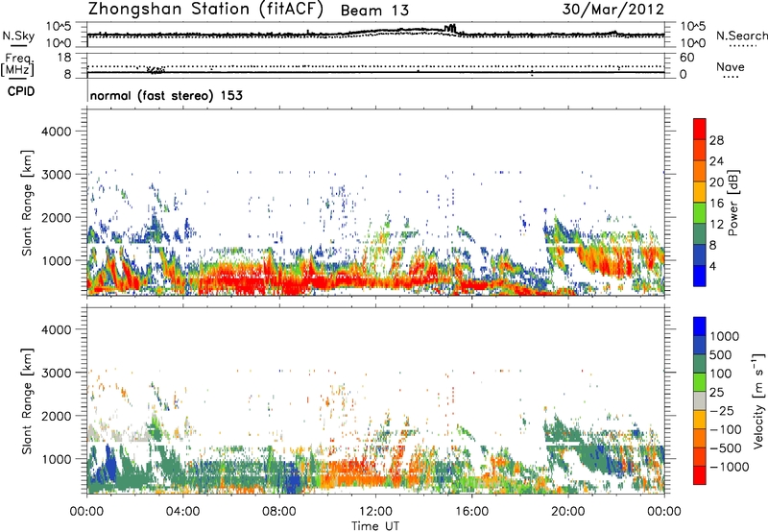
Task: Click the '4' power colorbar tick
Action: click(713, 266)
